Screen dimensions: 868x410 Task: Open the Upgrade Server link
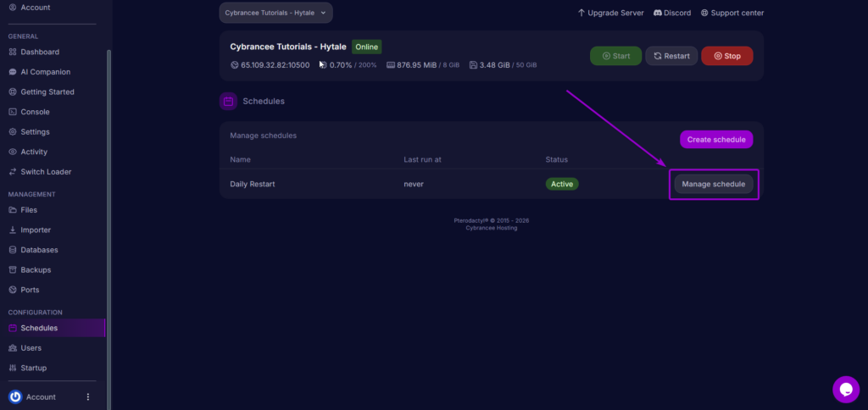(x=610, y=13)
